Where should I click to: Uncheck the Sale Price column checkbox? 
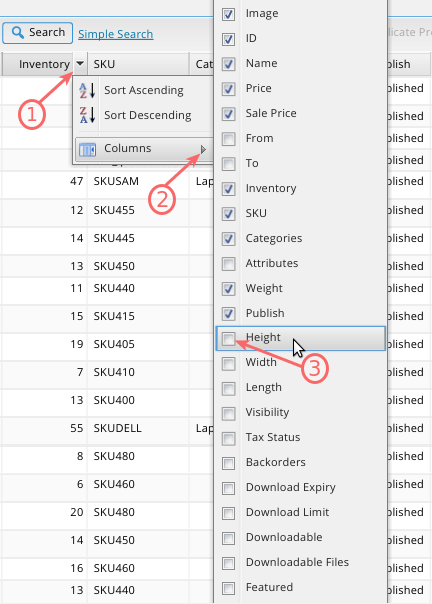[229, 114]
